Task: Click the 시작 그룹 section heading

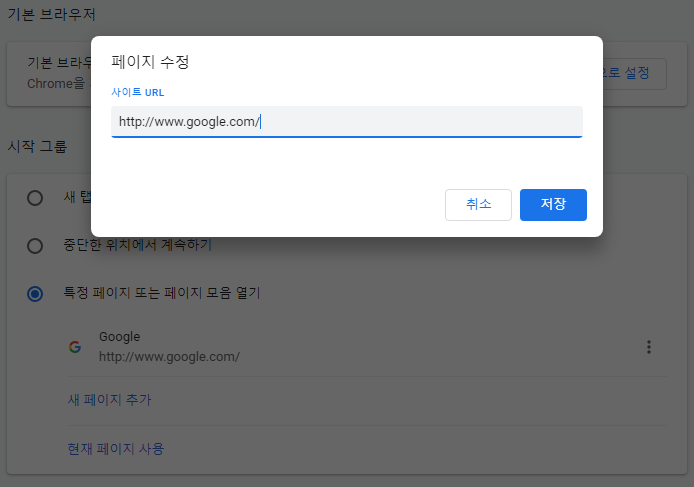Action: coord(37,146)
